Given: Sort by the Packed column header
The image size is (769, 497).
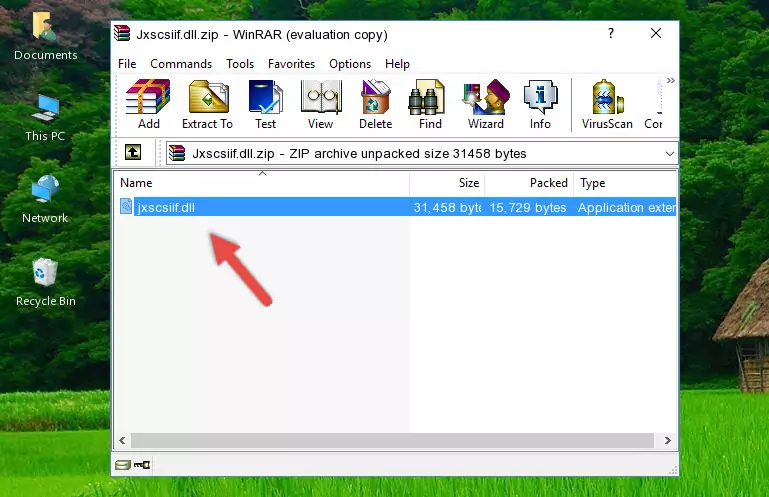Looking at the screenshot, I should [529, 183].
